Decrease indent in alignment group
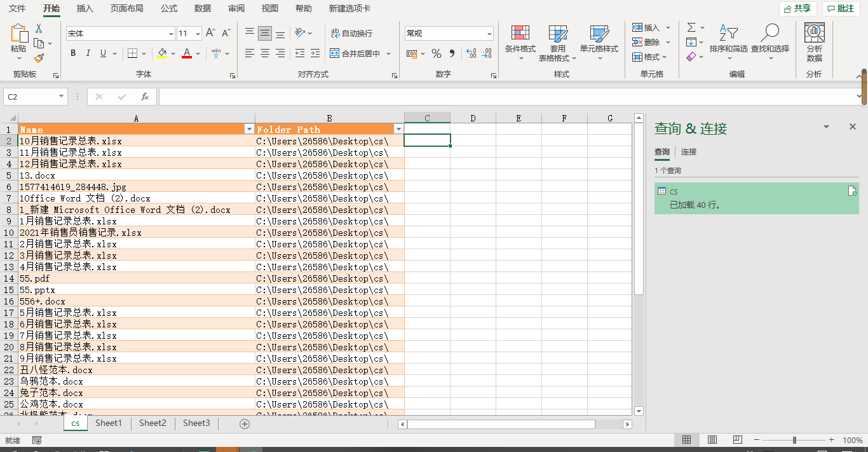868x452 pixels. click(300, 53)
